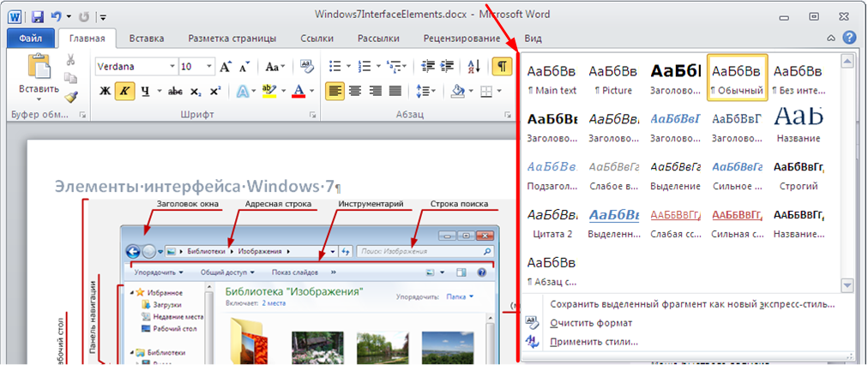Toggle italic К formatting
This screenshot has width=868, height=365.
tap(125, 91)
